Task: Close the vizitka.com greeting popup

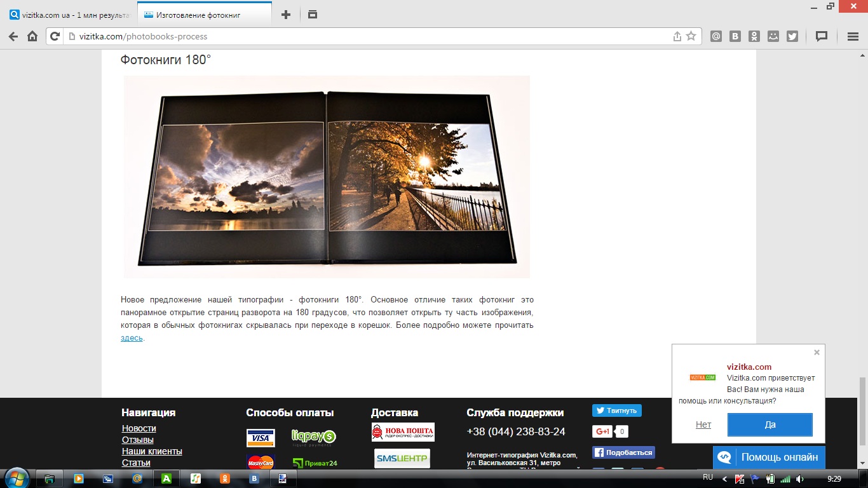Action: click(x=817, y=353)
